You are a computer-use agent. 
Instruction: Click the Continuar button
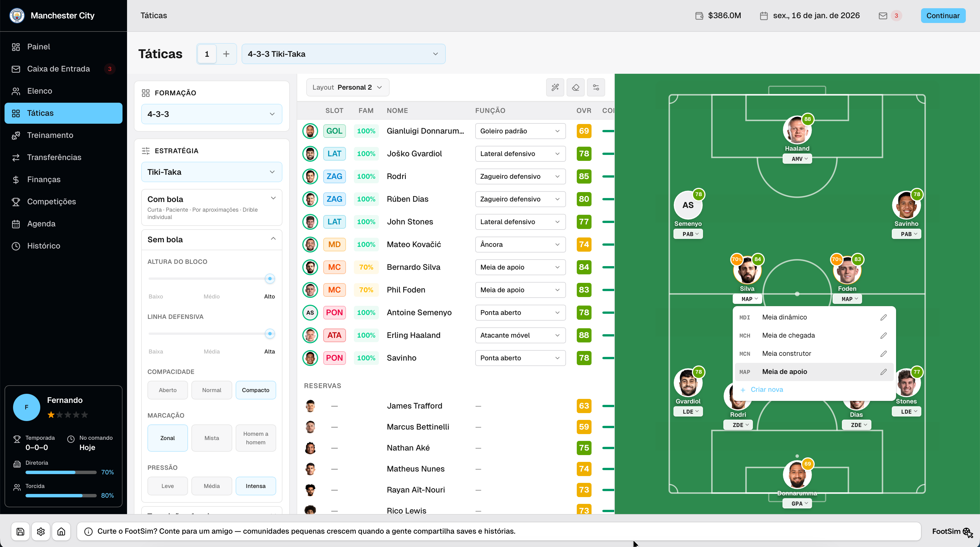pos(943,16)
